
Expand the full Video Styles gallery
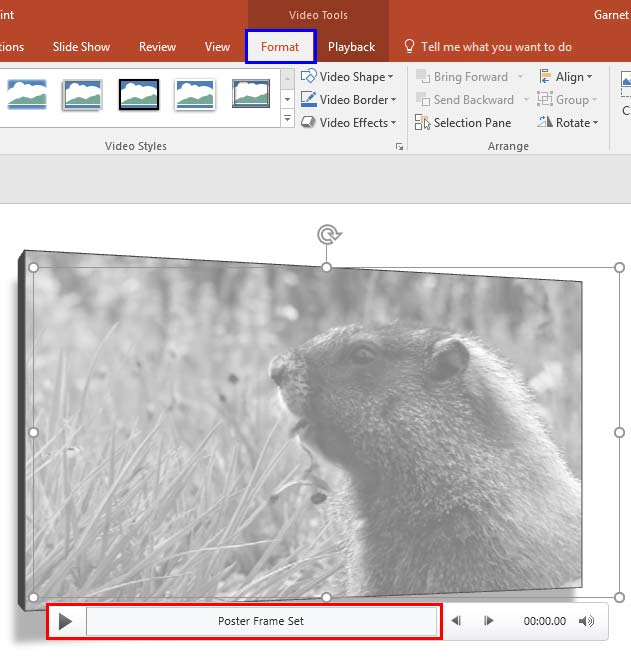click(x=287, y=119)
